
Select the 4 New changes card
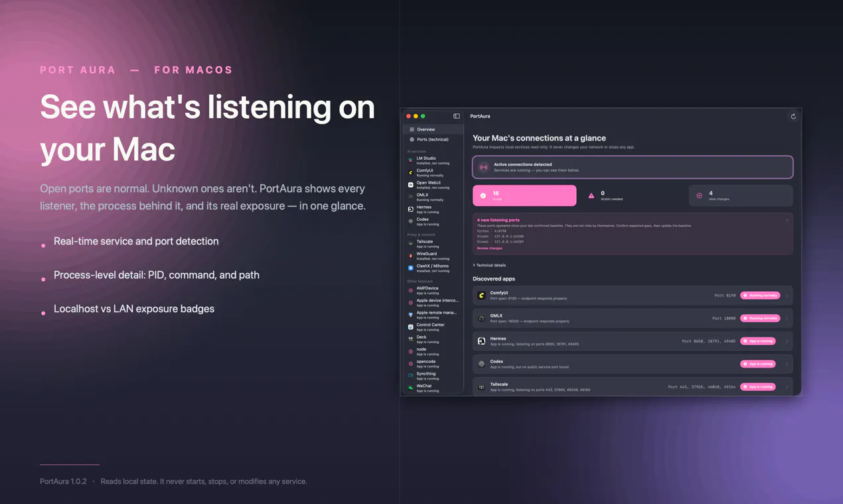click(741, 196)
